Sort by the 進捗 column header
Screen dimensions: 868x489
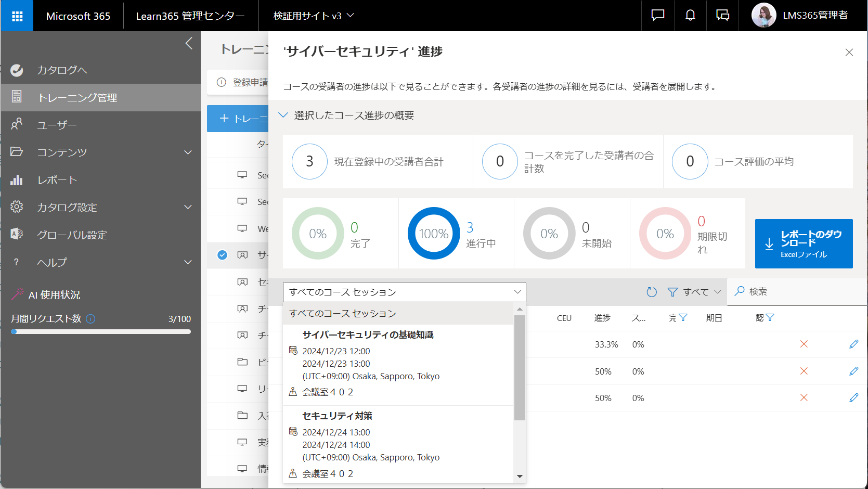602,318
